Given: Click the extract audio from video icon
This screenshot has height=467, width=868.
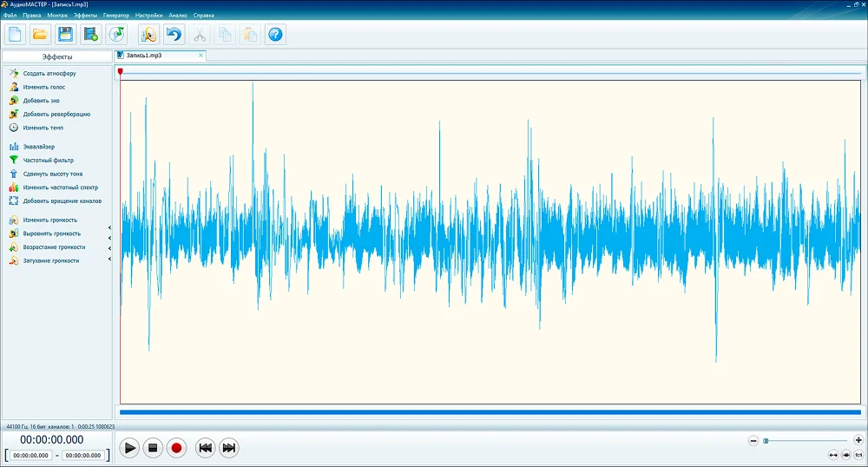Looking at the screenshot, I should point(90,35).
